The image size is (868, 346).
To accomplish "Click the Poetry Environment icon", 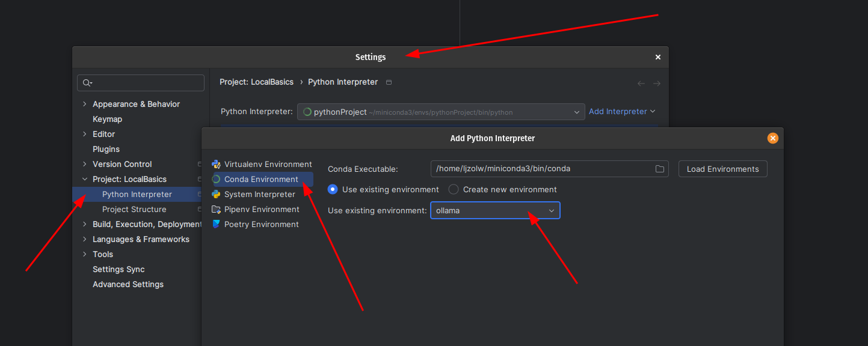I will [216, 224].
